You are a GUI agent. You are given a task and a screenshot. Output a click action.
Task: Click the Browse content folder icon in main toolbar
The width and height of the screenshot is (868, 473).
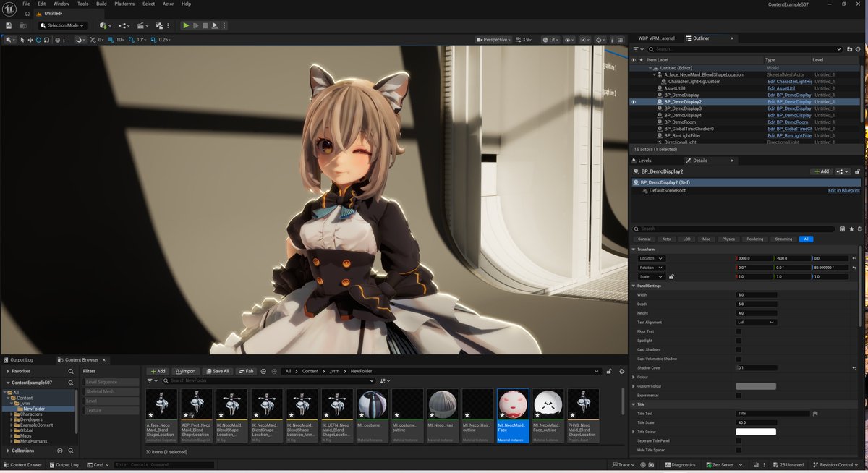[x=24, y=25]
